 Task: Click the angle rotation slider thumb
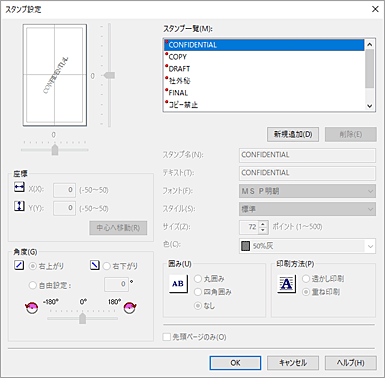(x=82, y=318)
